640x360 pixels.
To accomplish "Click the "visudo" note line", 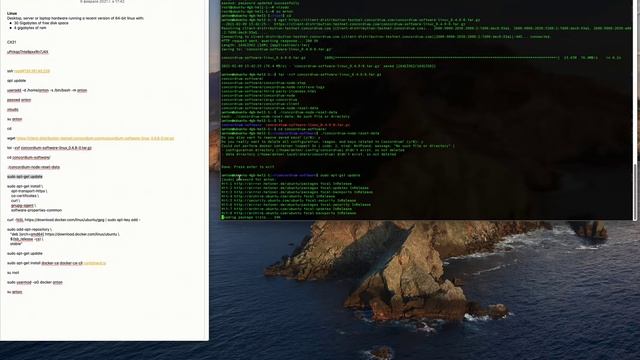I will (x=13, y=109).
